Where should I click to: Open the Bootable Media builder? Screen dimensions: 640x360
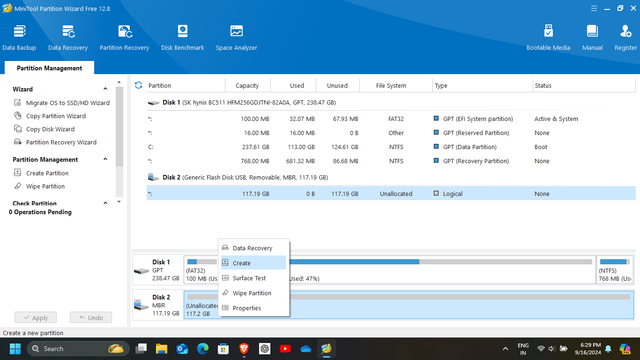[x=548, y=38]
